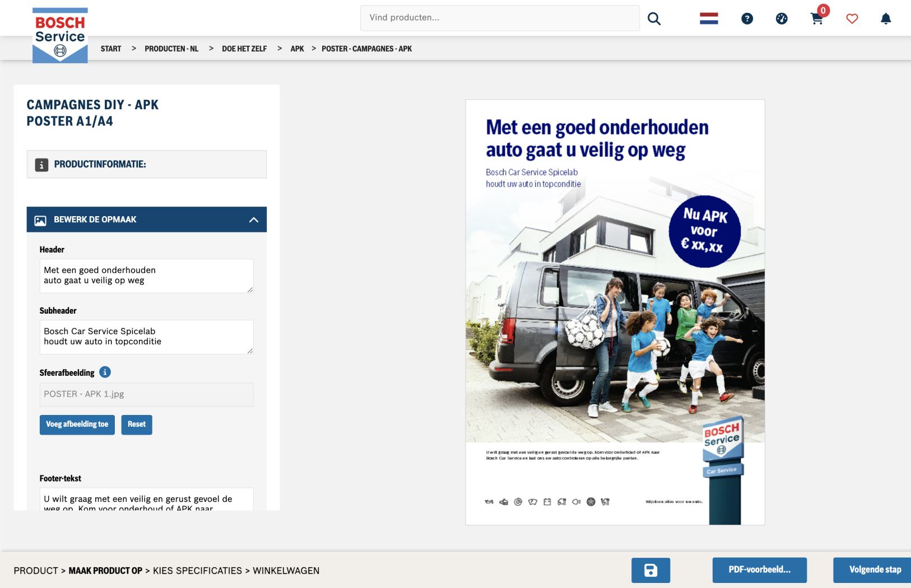
Task: Go to DOE HET ZELF breadcrumb
Action: point(244,49)
